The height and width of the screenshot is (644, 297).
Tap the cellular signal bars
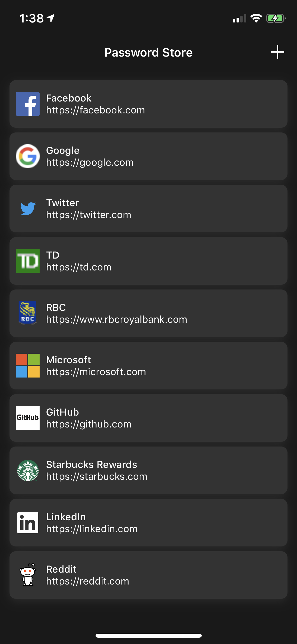[x=239, y=18]
